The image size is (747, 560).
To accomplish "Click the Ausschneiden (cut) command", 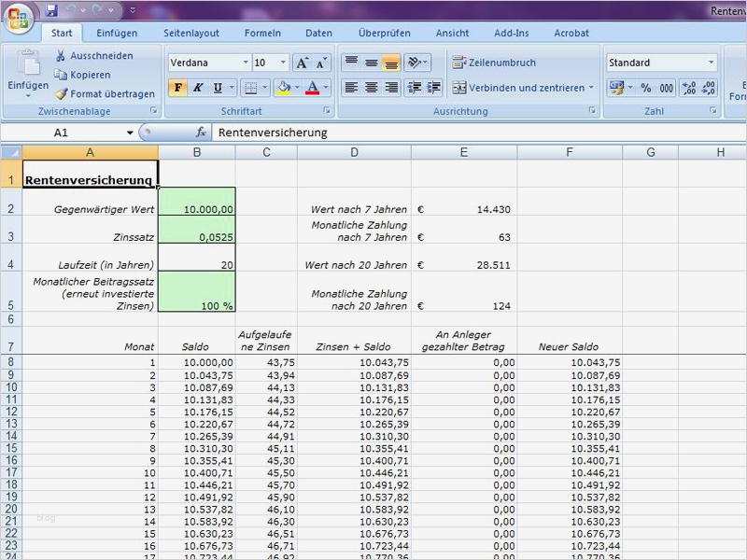I will pyautogui.click(x=93, y=56).
